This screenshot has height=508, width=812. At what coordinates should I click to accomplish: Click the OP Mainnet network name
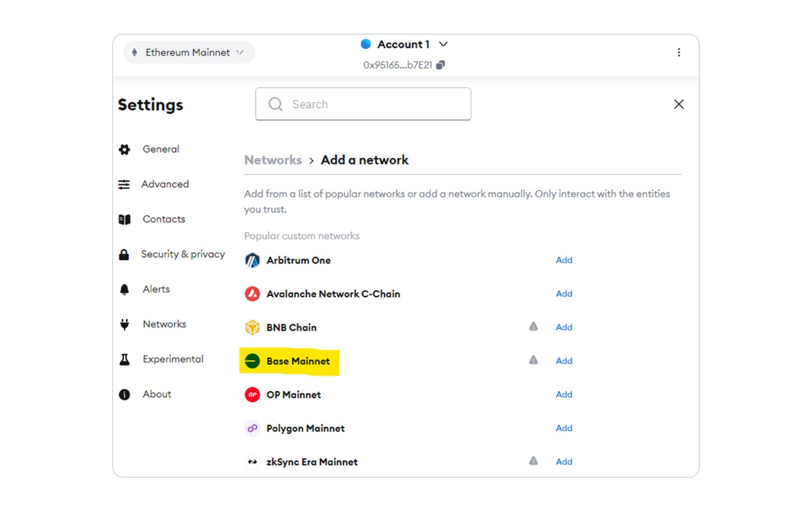click(293, 395)
